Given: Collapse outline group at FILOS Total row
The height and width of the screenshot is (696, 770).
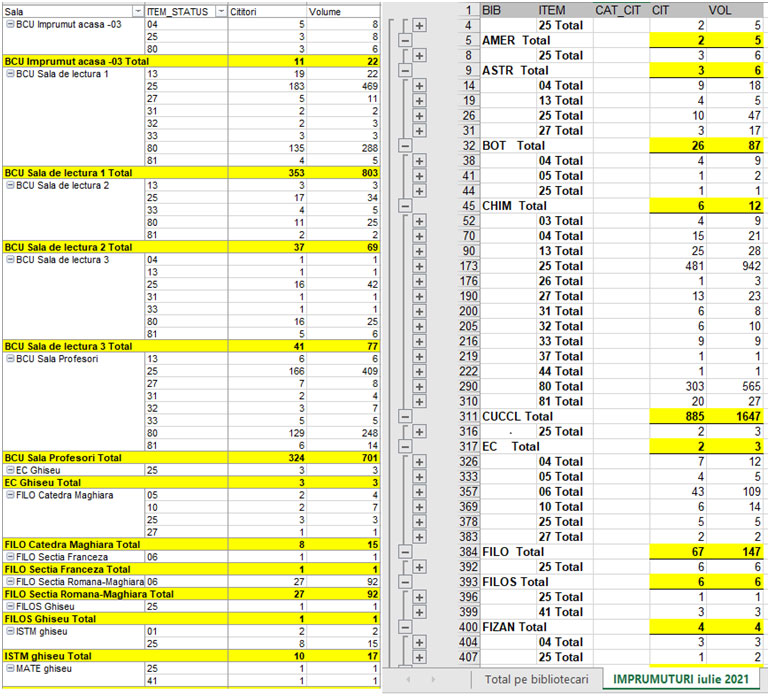Looking at the screenshot, I should (x=405, y=582).
